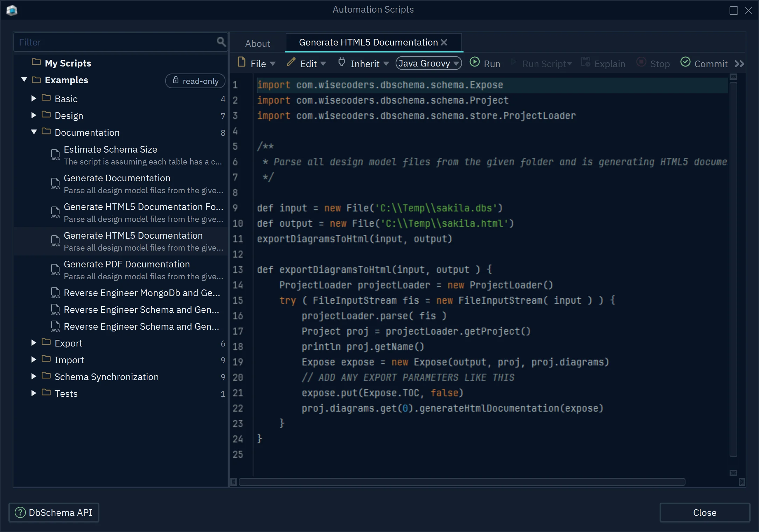The width and height of the screenshot is (759, 532).
Task: Select the Generate PDF Documentation script
Action: pos(121,270)
